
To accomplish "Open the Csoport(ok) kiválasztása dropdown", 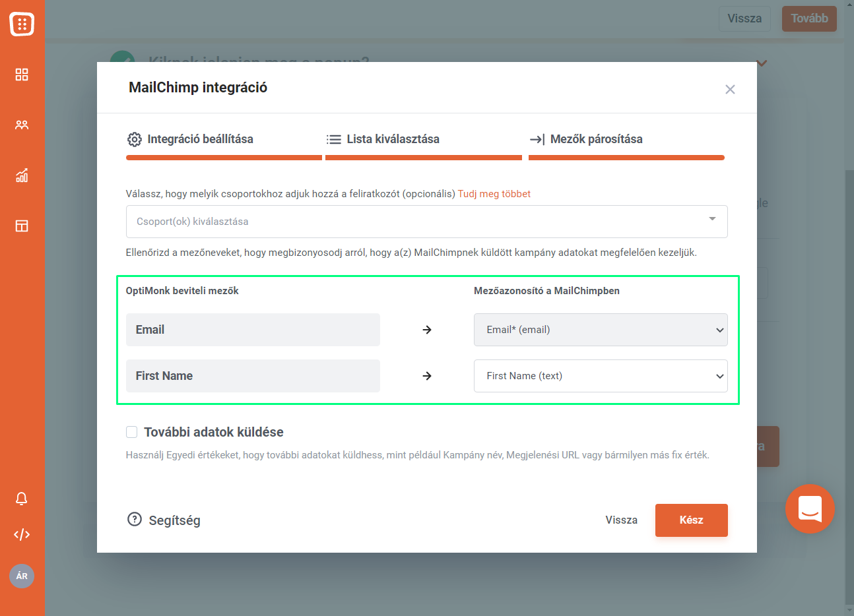I will (426, 222).
